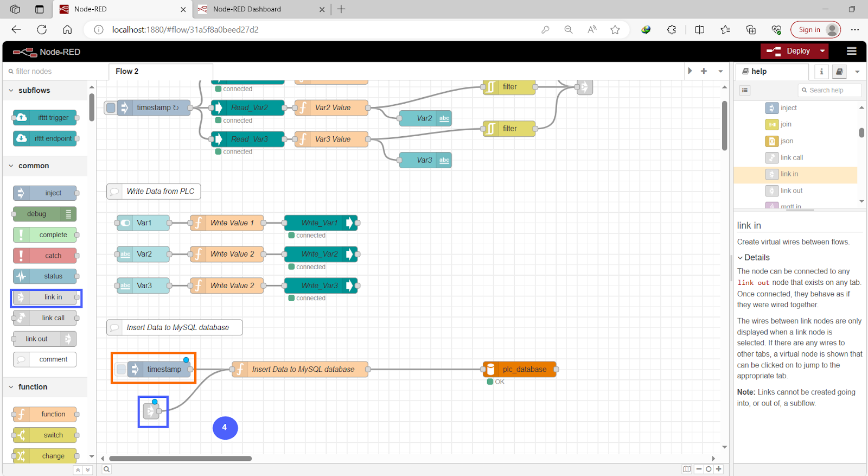Collapse the function palette category

pyautogui.click(x=11, y=387)
